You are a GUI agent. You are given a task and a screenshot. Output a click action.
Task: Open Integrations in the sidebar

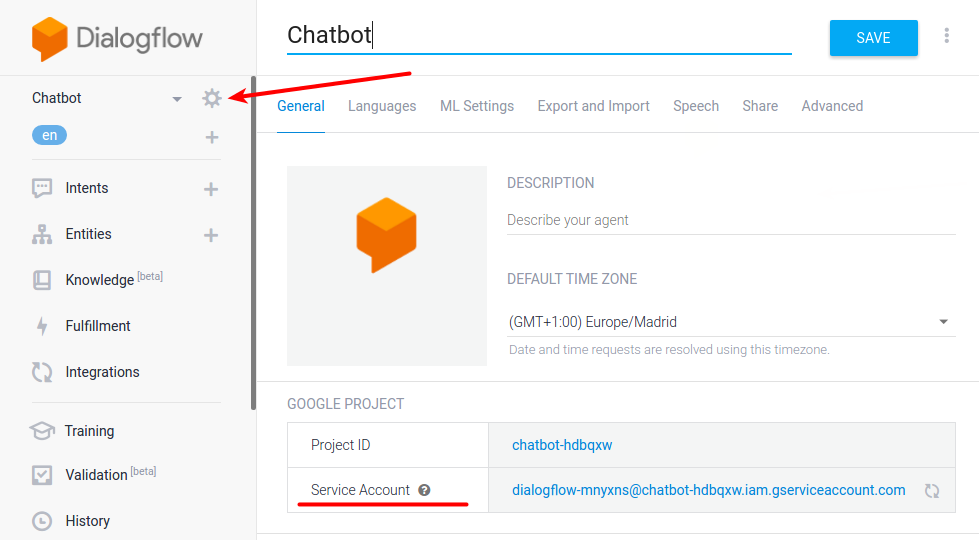pyautogui.click(x=102, y=372)
